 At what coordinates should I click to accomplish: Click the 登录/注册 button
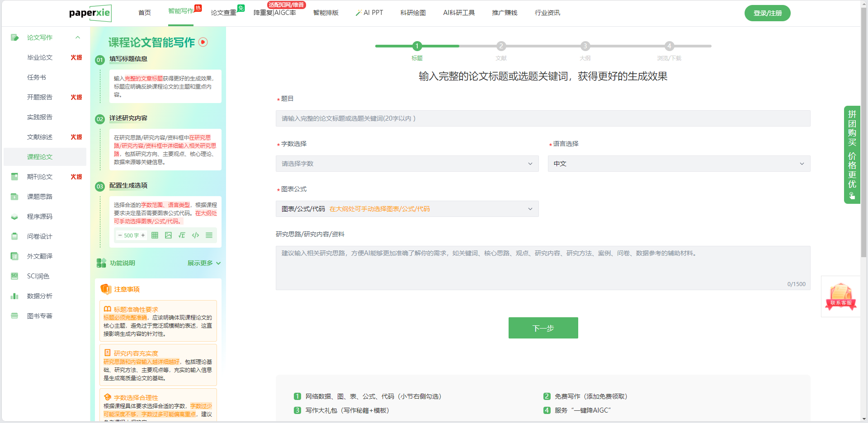[x=767, y=13]
